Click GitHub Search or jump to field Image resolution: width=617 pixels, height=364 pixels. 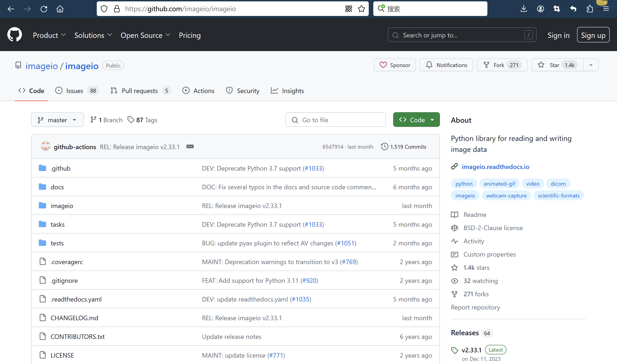pos(462,35)
